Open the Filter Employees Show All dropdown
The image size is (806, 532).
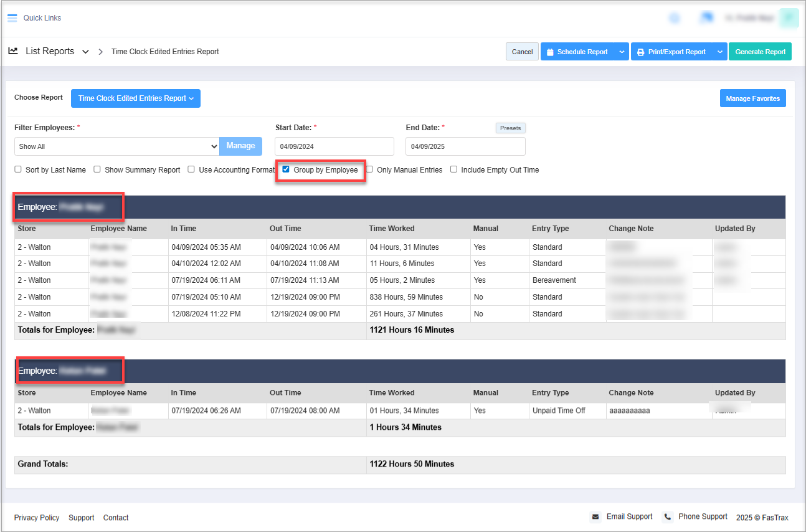(x=116, y=146)
